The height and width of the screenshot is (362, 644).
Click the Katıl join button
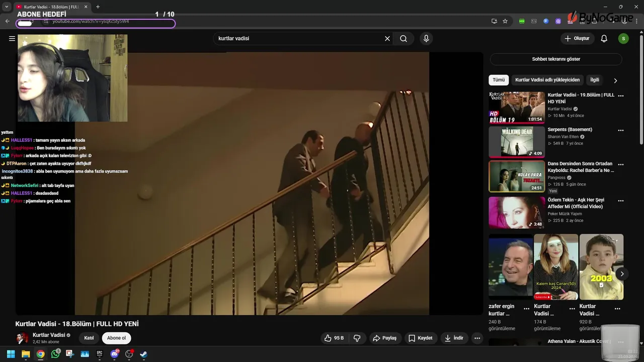pos(89,338)
